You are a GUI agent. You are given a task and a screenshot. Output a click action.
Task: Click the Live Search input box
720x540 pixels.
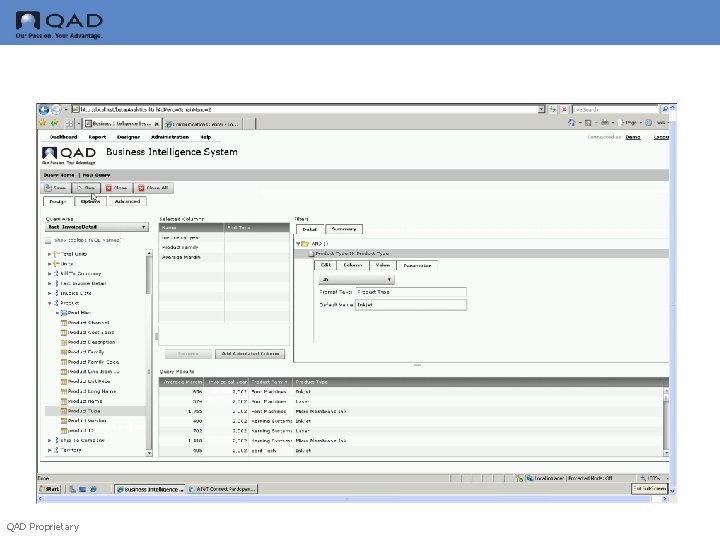(x=615, y=109)
